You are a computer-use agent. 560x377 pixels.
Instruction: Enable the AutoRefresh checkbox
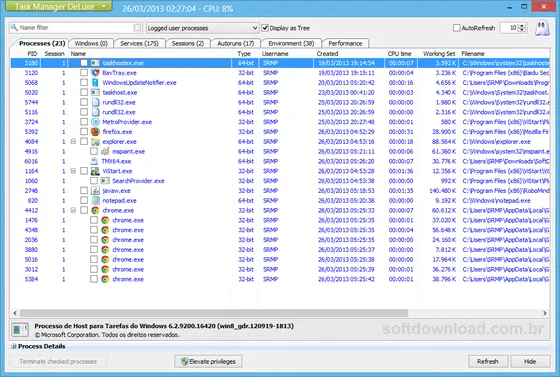[456, 28]
